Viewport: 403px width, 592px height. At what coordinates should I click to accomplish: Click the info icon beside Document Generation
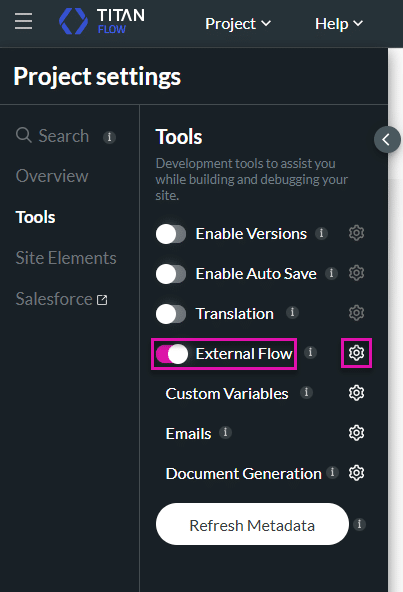point(332,472)
